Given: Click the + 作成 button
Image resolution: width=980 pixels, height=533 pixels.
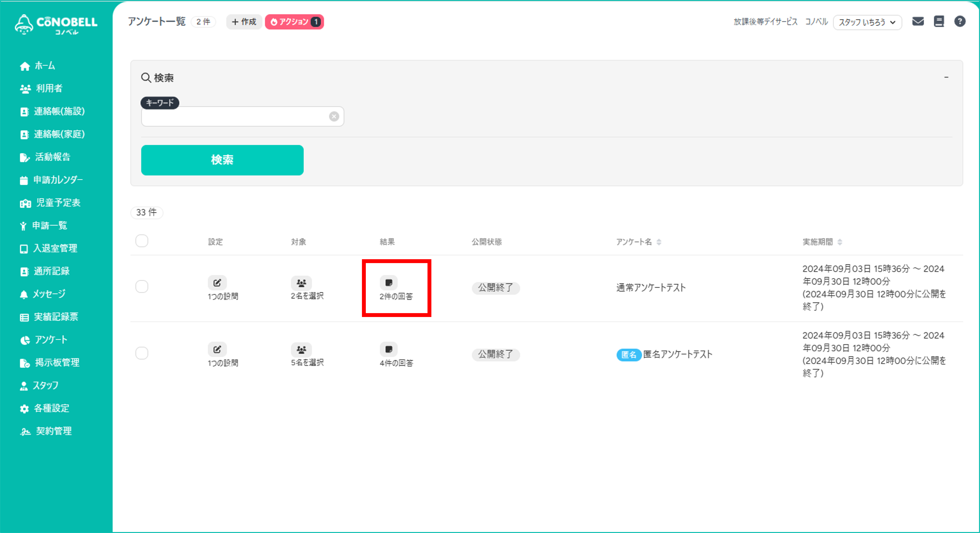Looking at the screenshot, I should pos(244,22).
